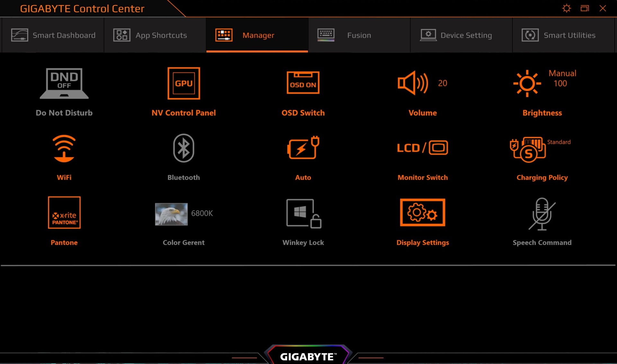Click the brightness value 100

pyautogui.click(x=560, y=84)
